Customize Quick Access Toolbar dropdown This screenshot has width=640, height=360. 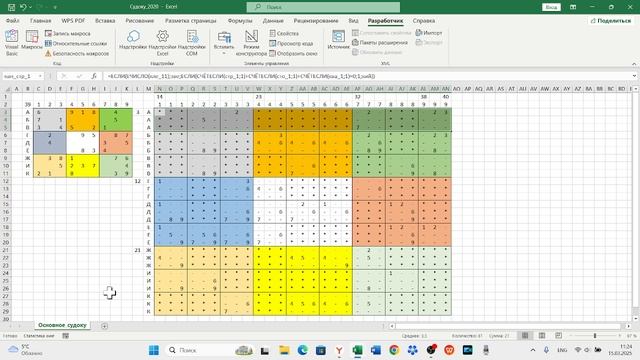[55, 7]
